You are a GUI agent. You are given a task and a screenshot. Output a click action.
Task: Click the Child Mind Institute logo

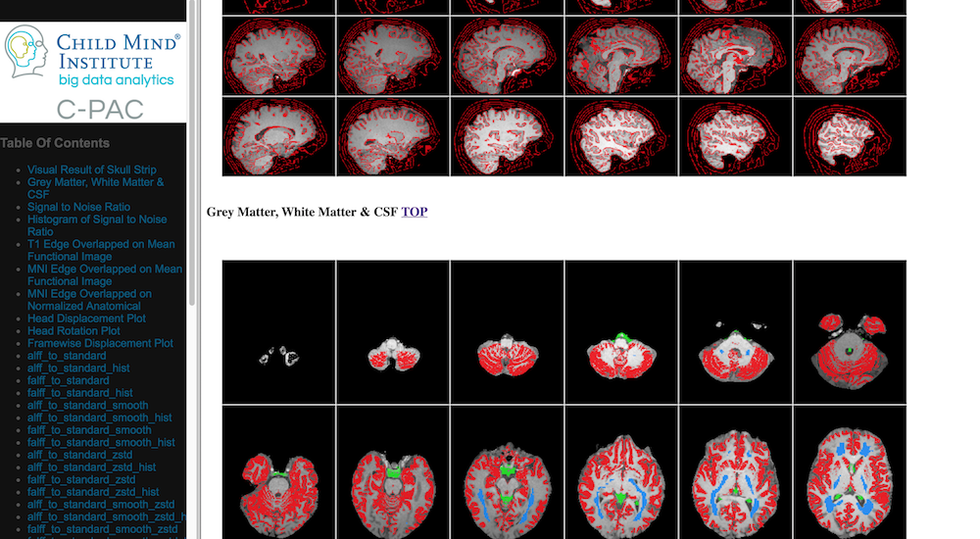tap(92, 57)
